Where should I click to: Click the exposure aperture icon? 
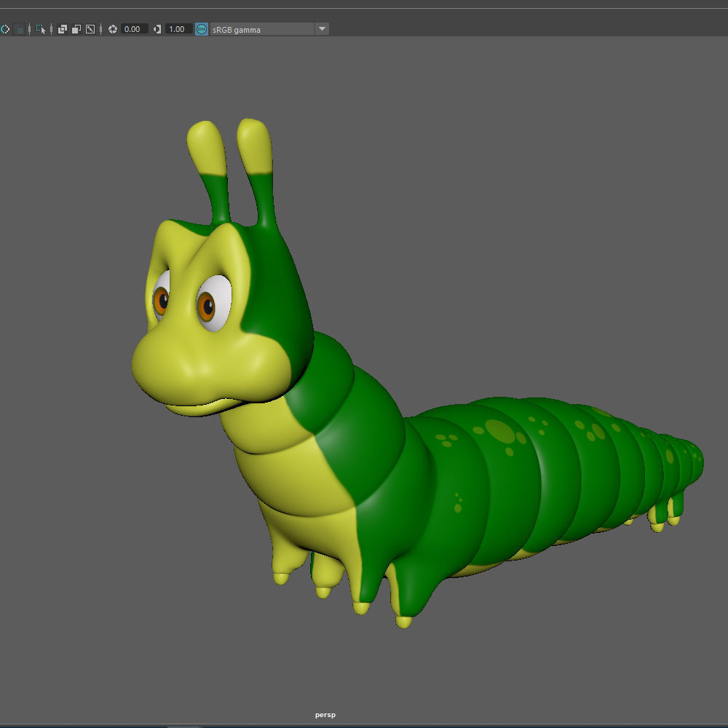[x=112, y=29]
